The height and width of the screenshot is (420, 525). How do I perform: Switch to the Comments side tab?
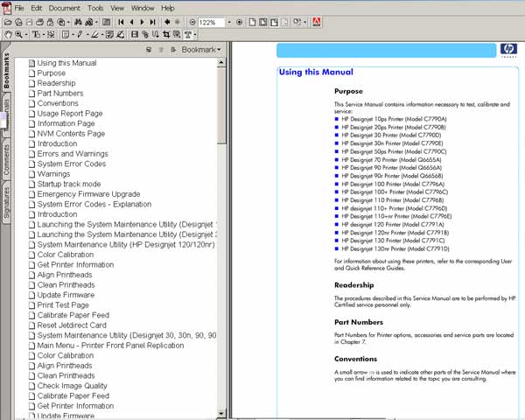click(x=6, y=160)
